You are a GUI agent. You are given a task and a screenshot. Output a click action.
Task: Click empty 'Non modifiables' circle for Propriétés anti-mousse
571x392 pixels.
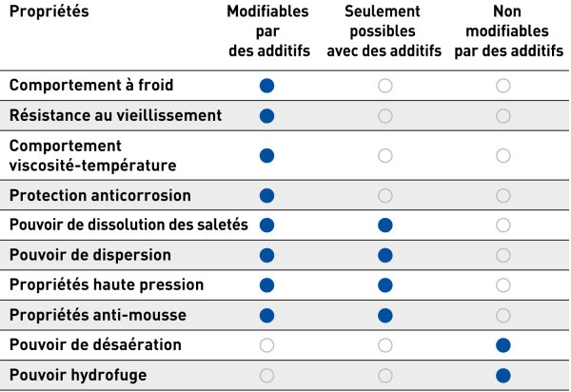click(x=502, y=316)
